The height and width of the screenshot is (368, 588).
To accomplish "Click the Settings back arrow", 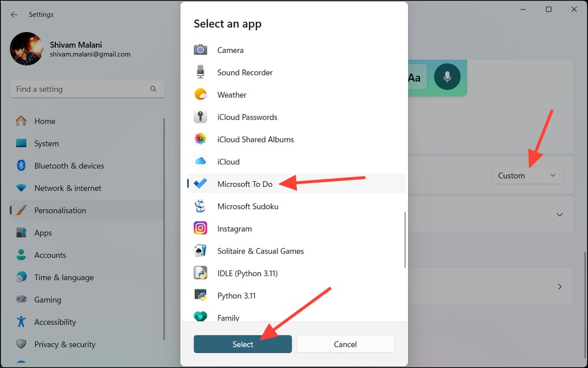I will click(14, 15).
